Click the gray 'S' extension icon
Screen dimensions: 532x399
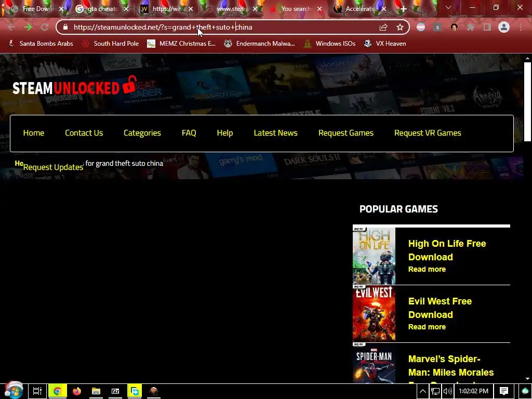[437, 27]
